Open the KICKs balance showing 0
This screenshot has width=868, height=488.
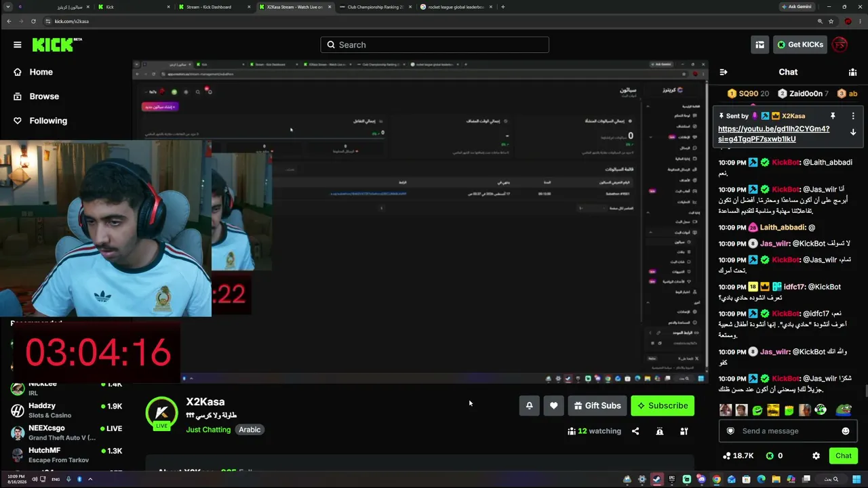click(x=774, y=456)
